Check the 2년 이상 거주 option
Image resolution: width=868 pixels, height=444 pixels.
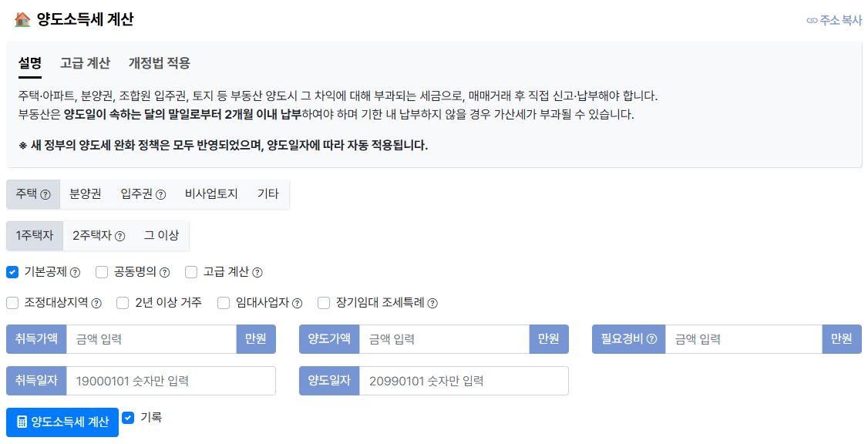(122, 302)
